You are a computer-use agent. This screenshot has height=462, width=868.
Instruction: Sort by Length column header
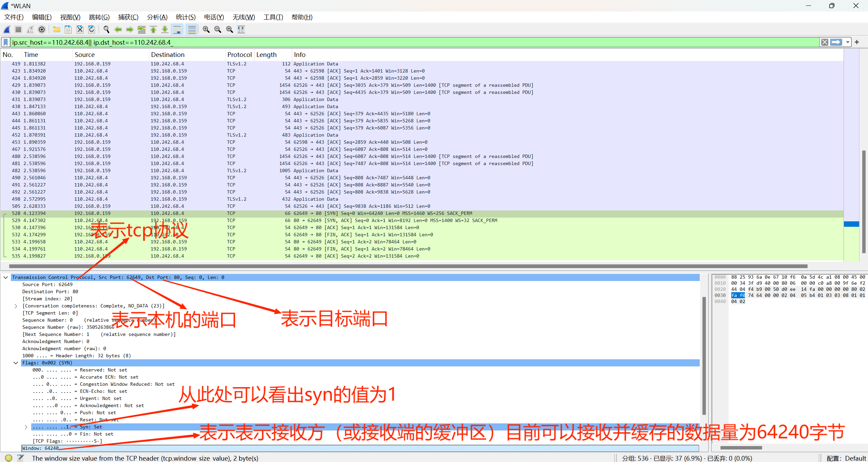point(273,55)
